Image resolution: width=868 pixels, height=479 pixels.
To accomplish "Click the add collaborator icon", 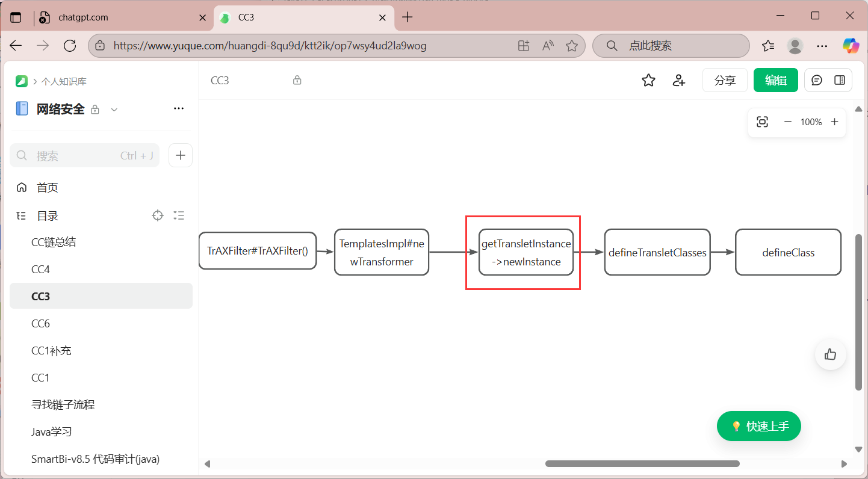I will tap(679, 80).
